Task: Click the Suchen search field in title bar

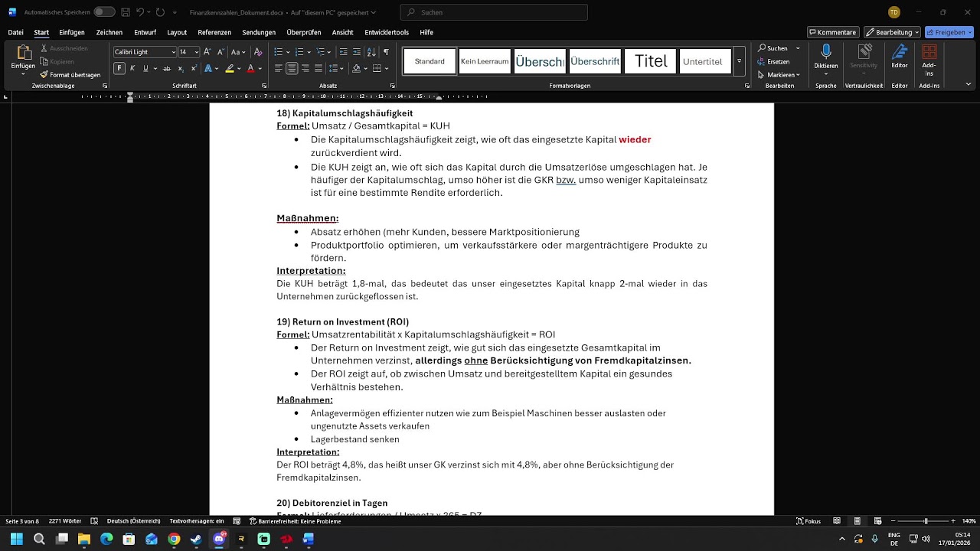Action: click(494, 12)
